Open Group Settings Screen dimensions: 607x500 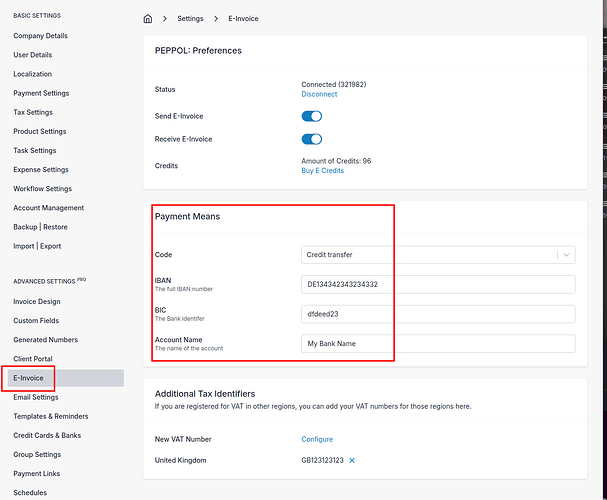[x=37, y=454]
